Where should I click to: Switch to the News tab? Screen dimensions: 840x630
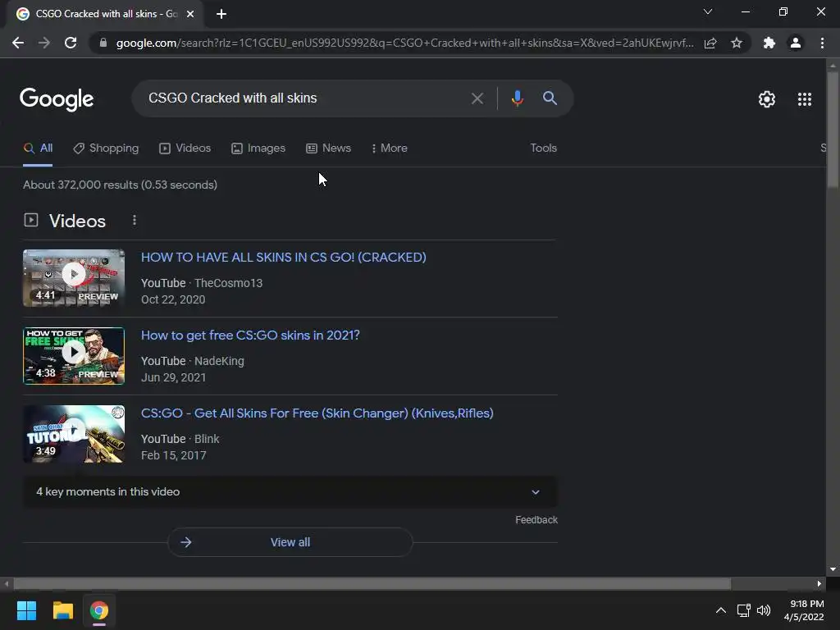328,148
